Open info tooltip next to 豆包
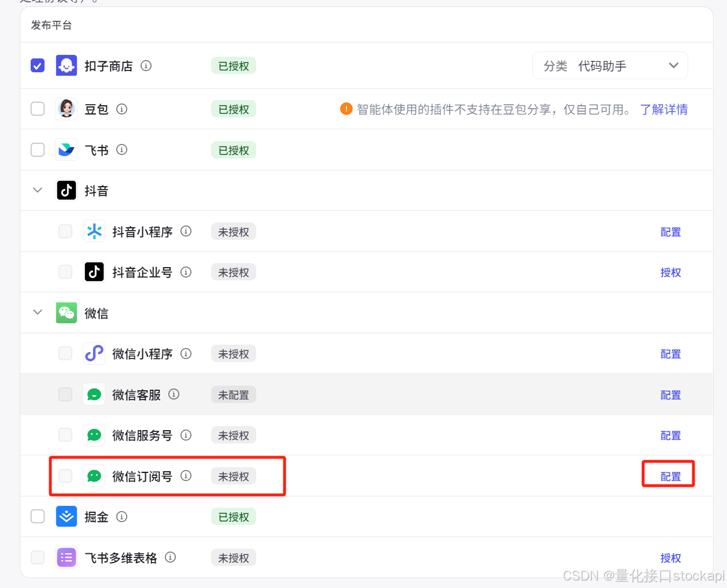Viewport: 727px width, 588px height. 121,109
